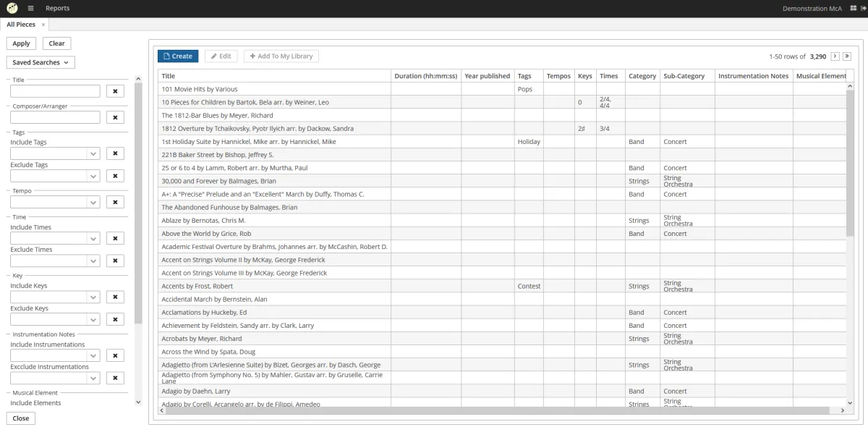The width and height of the screenshot is (868, 427).
Task: Open the Exclude Times dropdown
Action: pyautogui.click(x=93, y=261)
